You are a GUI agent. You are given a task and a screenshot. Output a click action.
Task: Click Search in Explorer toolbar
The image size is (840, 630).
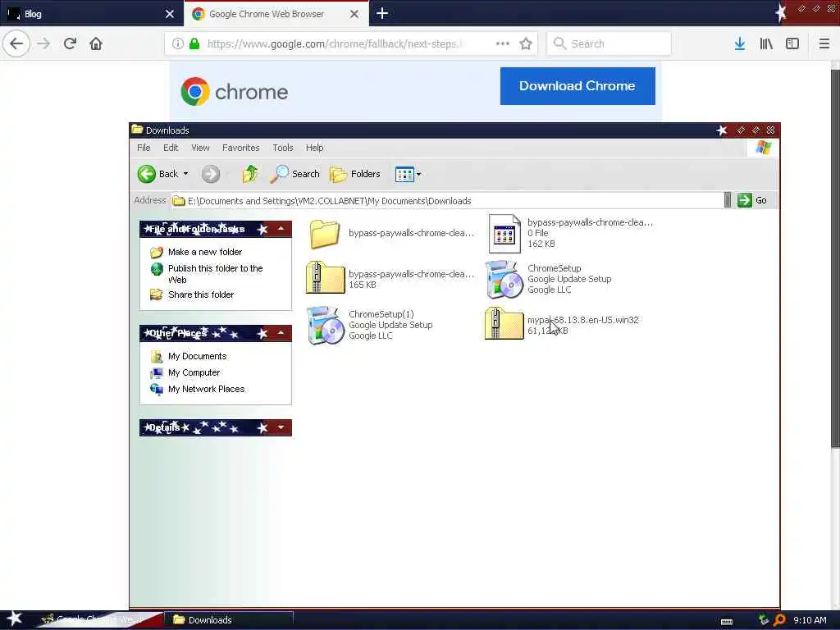coord(294,174)
